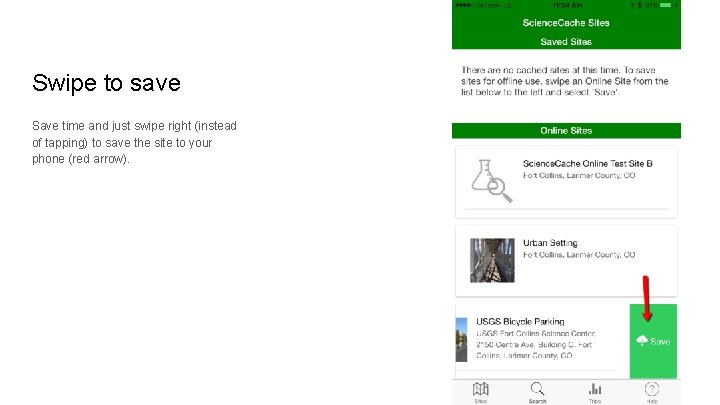The image size is (720, 405).
Task: Select ScienceCache Online Test Site B
Action: click(587, 163)
